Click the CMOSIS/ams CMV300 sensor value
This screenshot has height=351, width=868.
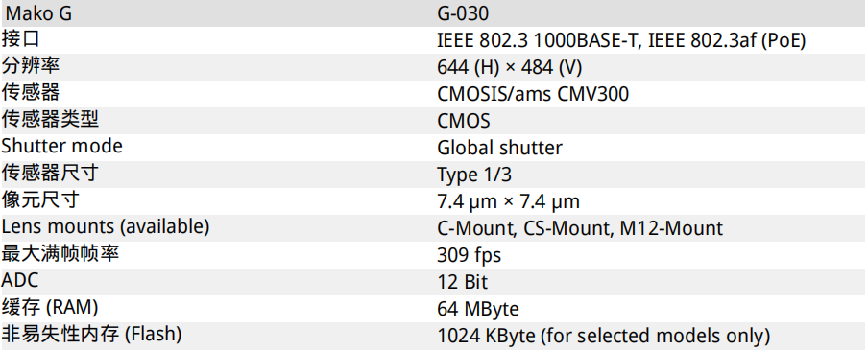[533, 94]
